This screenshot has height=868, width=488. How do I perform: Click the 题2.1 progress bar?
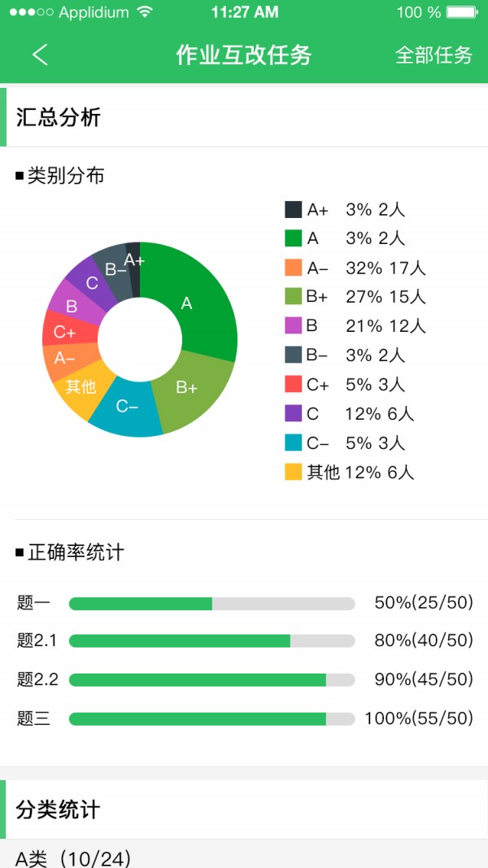tap(211, 640)
